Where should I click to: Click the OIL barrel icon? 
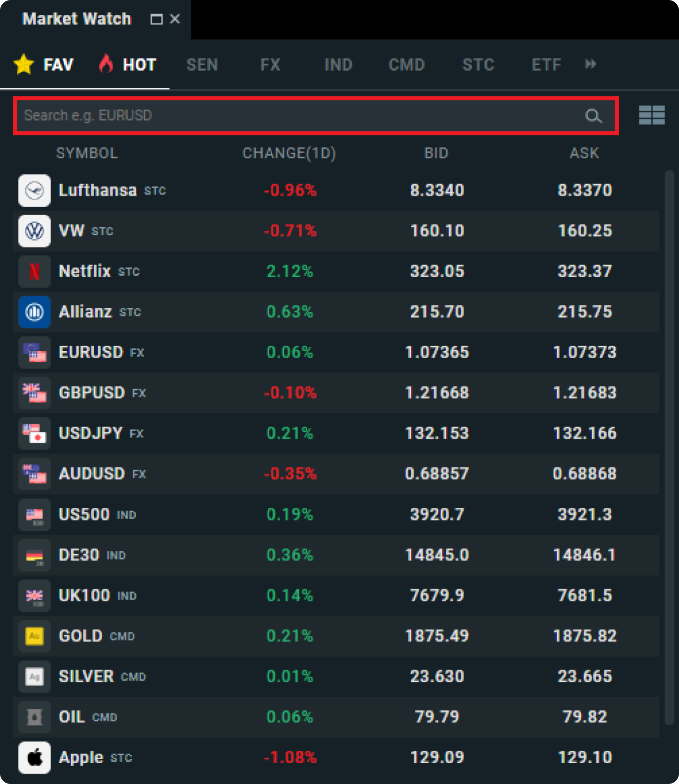tap(34, 717)
